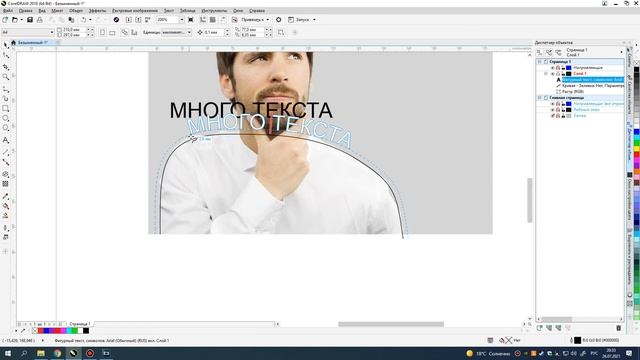Image resolution: width=640 pixels, height=360 pixels.
Task: Select the Crop tool in the toolbox
Action: (5, 67)
